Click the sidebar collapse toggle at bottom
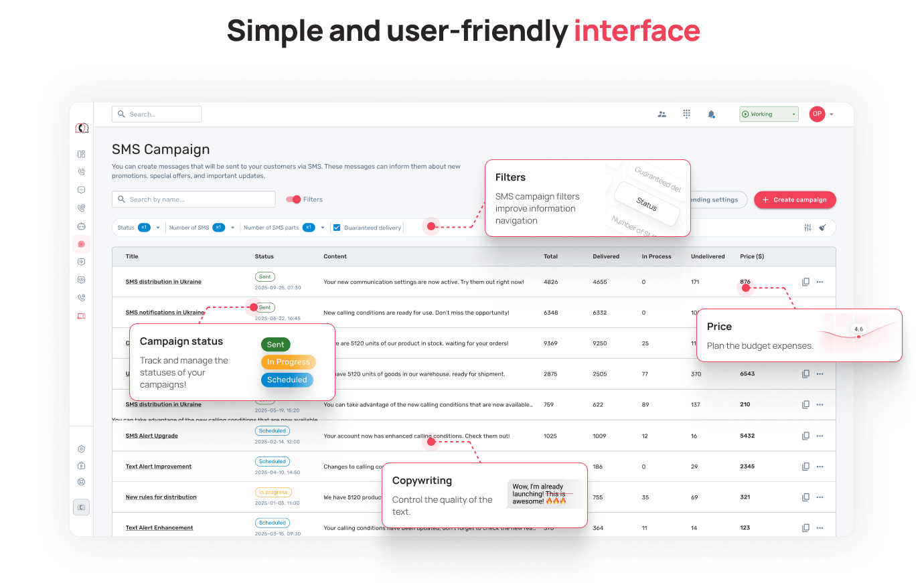The image size is (924, 583). (81, 507)
